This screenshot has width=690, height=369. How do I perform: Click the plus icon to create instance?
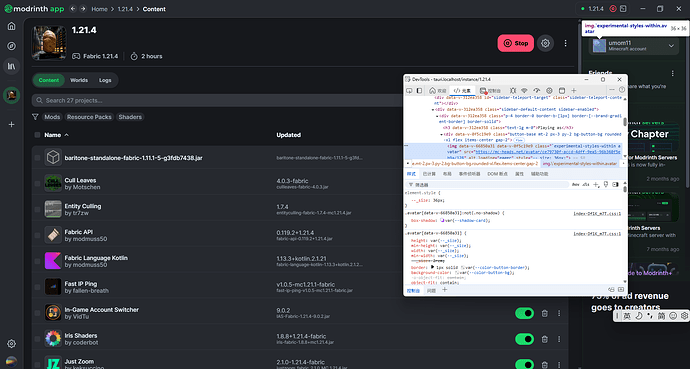(11, 124)
